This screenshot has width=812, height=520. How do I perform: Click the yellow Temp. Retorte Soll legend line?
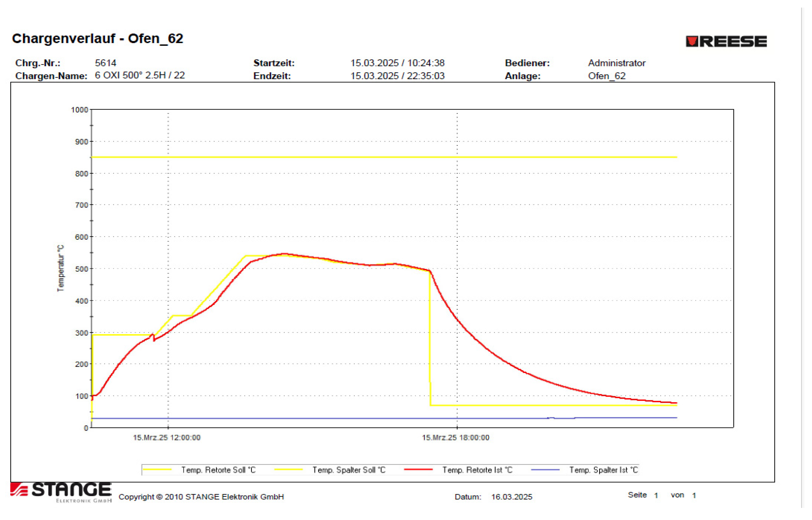(x=157, y=470)
